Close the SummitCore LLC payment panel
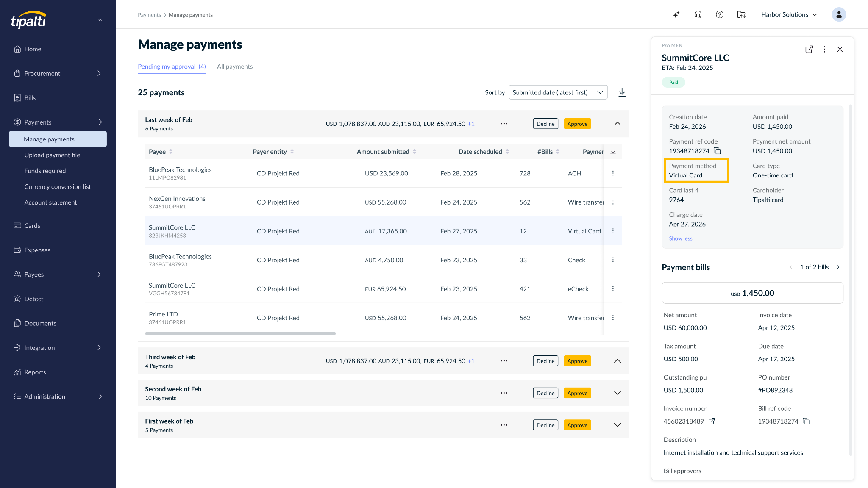Screen dimensions: 868x488 click(x=840, y=49)
